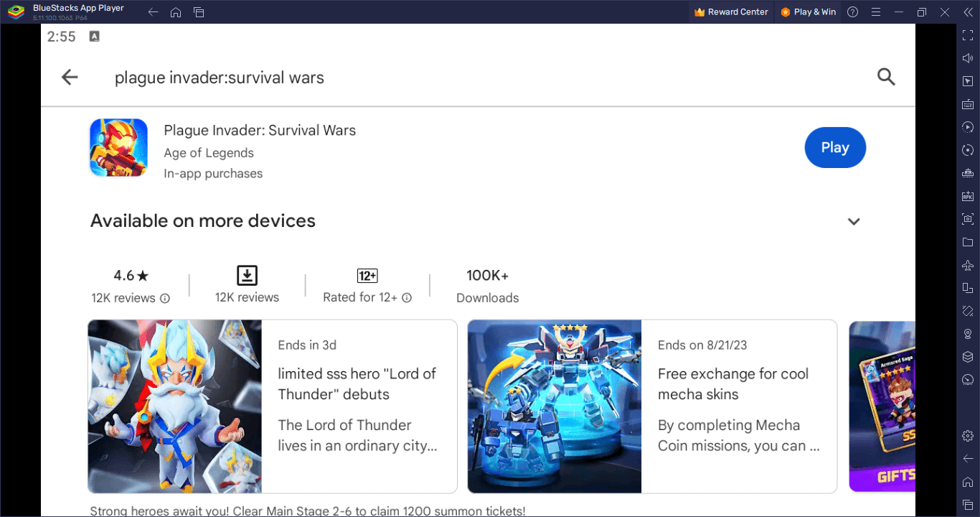Viewport: 980px width, 517px height.
Task: Click the Install APK icon in sidebar
Action: (x=968, y=196)
